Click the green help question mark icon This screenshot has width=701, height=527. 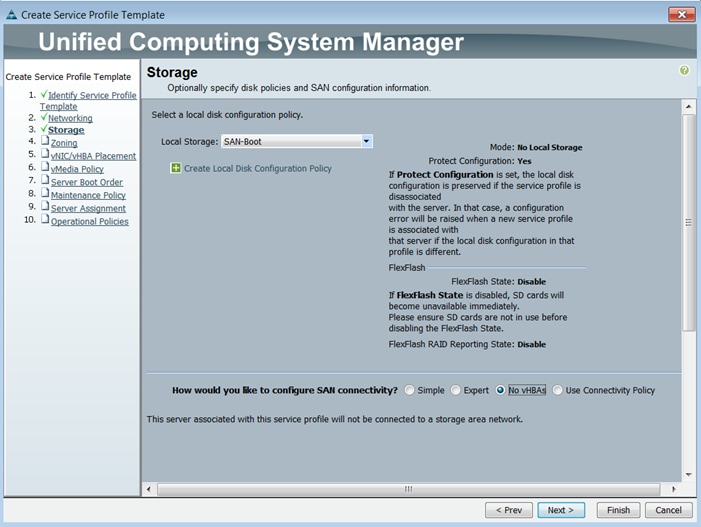tap(684, 70)
